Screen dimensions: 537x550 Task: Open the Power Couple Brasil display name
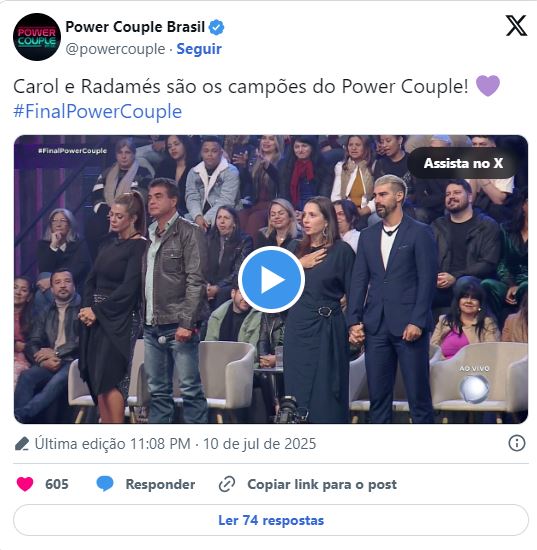pyautogui.click(x=135, y=27)
